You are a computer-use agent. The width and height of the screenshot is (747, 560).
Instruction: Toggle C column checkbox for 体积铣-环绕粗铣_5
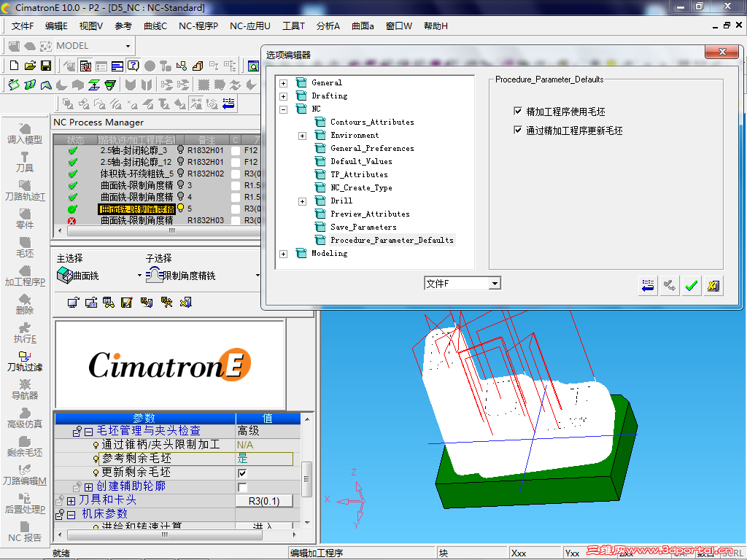(236, 174)
